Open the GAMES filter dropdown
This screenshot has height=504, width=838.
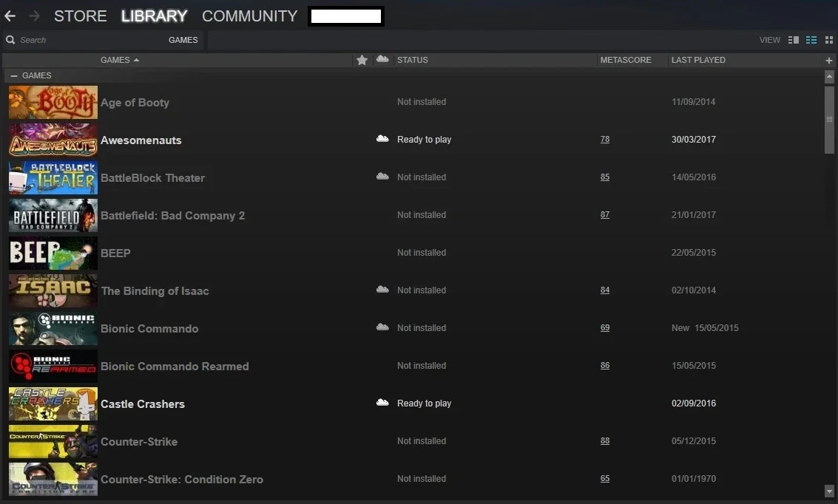(x=183, y=40)
